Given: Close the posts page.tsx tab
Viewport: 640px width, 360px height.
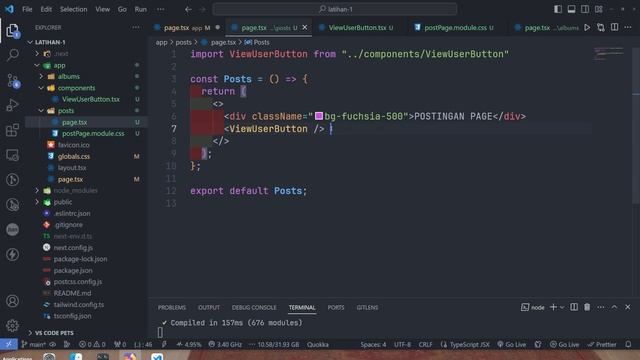Looking at the screenshot, I should pos(304,27).
